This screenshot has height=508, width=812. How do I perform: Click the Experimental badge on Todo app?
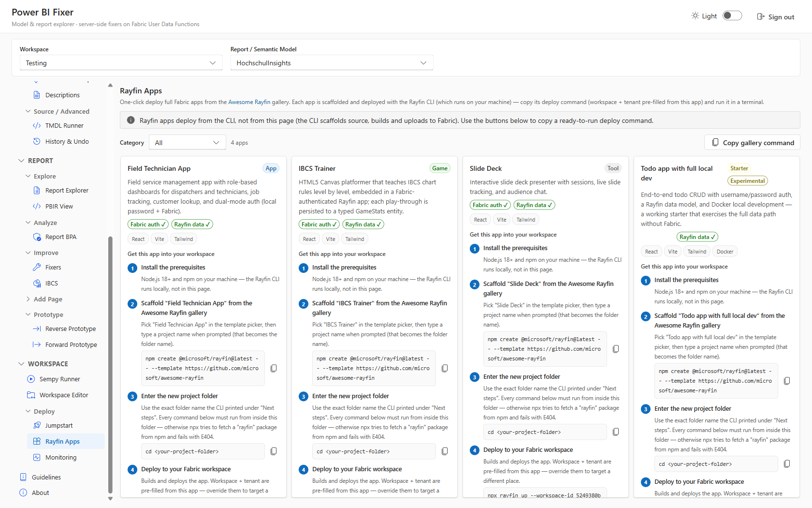(748, 181)
